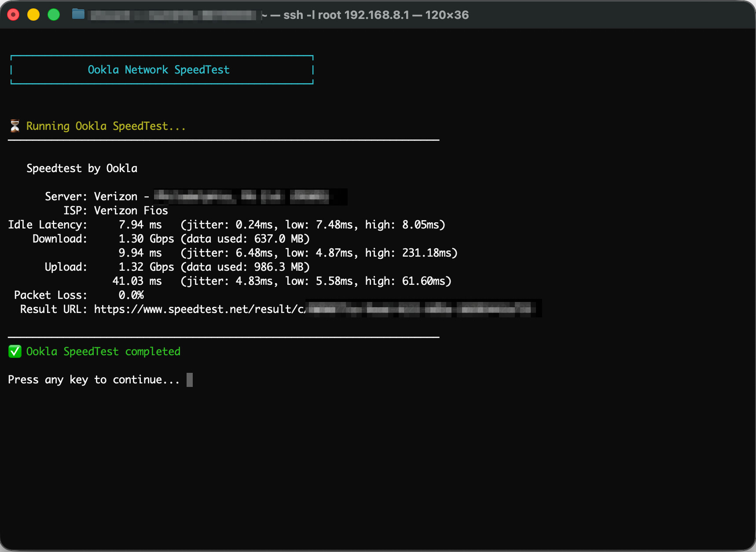Click the Packet Loss 0.0% value
756x552 pixels.
click(x=131, y=295)
